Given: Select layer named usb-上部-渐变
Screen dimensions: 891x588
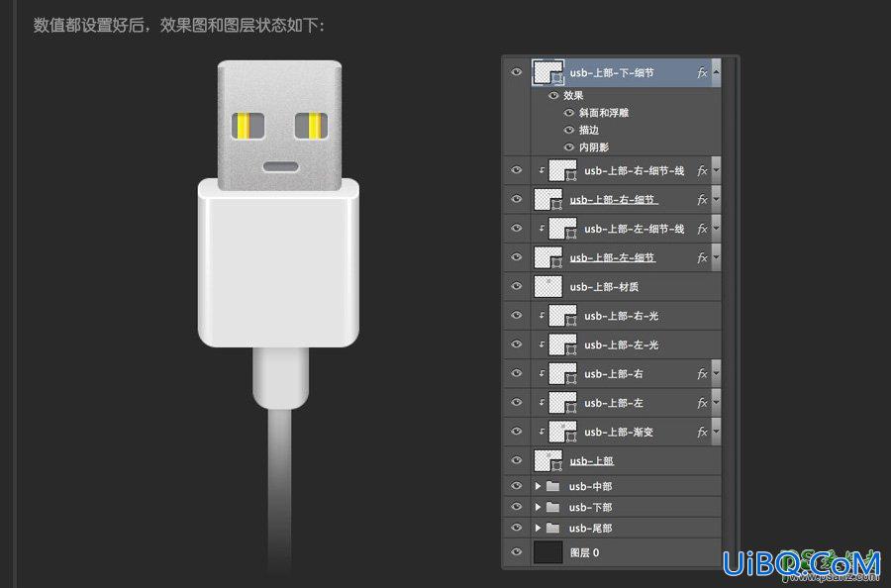Looking at the screenshot, I should pyautogui.click(x=619, y=433).
